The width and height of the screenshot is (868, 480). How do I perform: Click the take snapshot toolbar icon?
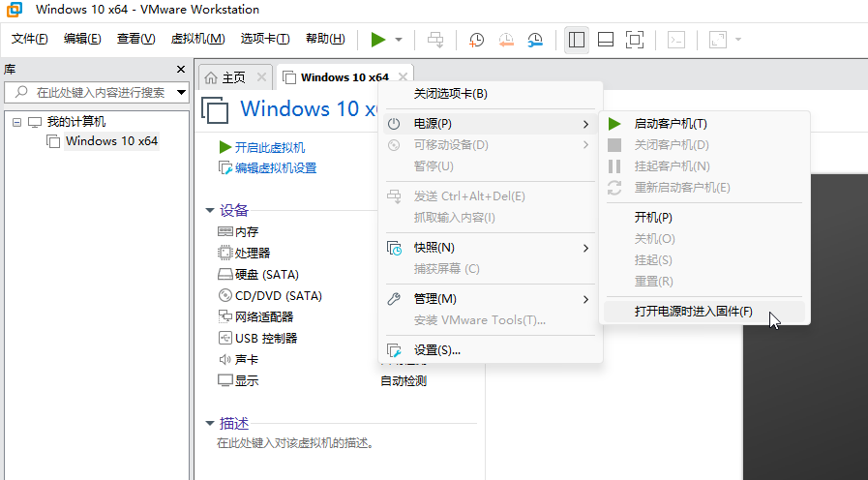(477, 40)
